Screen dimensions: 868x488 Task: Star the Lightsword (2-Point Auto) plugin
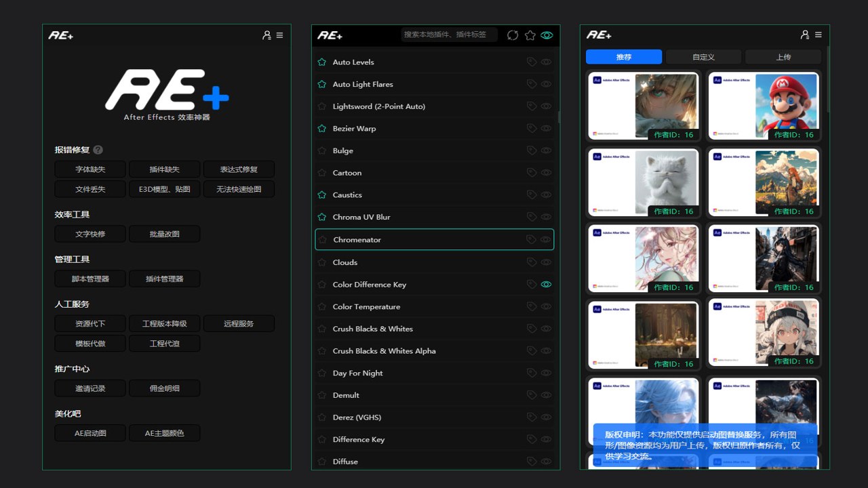(322, 106)
